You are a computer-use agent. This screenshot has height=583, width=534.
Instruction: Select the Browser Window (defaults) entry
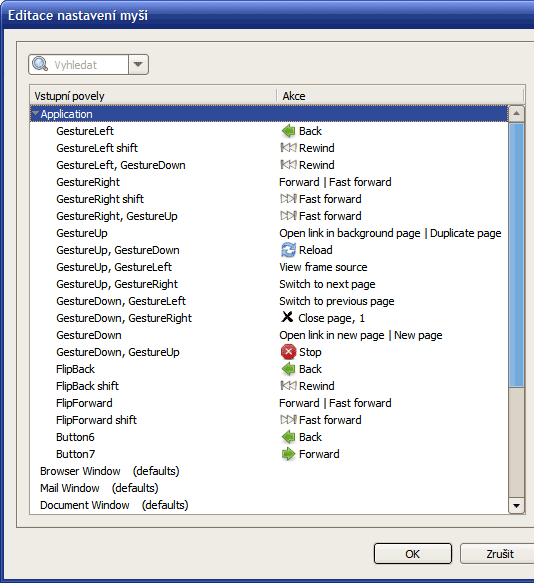point(110,471)
